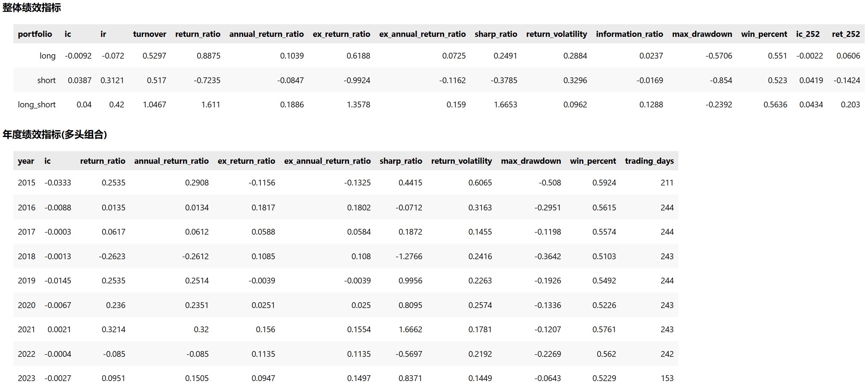Click 2022 trading_days value 242

[667, 354]
